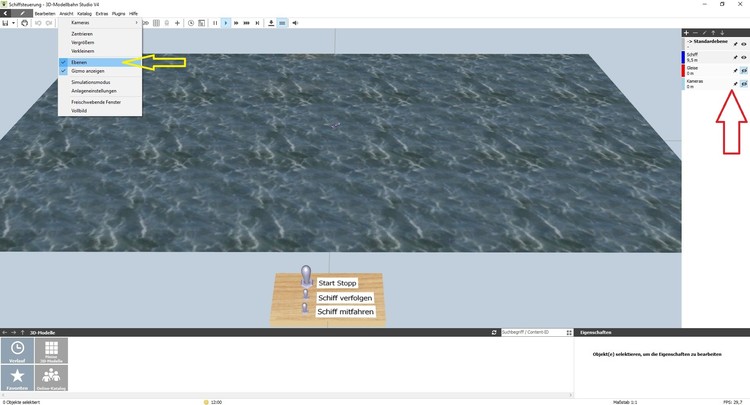This screenshot has height=405, width=750.
Task: Select Simulationsmodus in the menu
Action: (100, 82)
